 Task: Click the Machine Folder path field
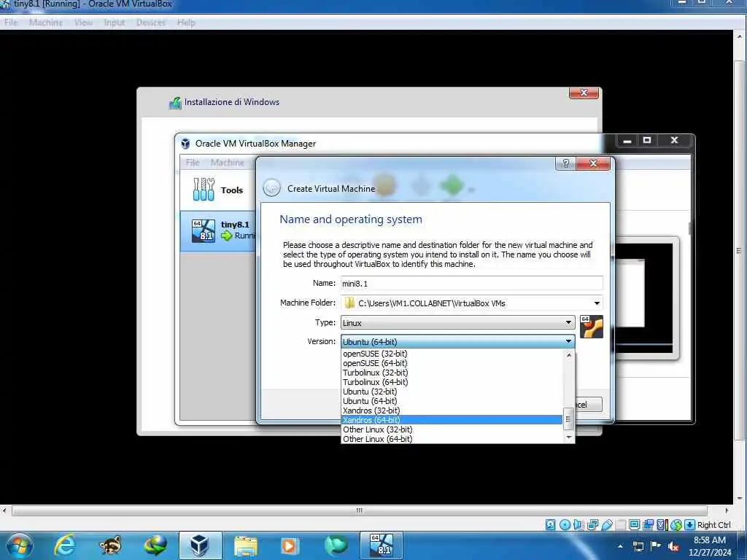[472, 303]
